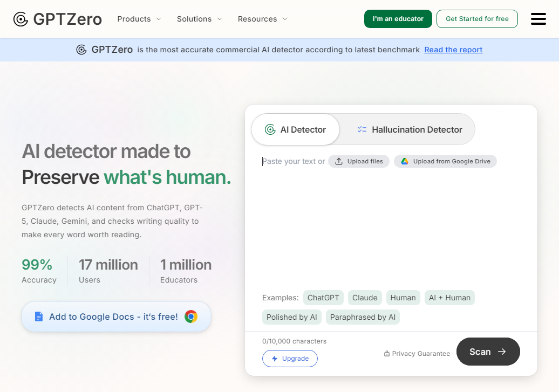Click the I'm an educator button

[x=398, y=19]
